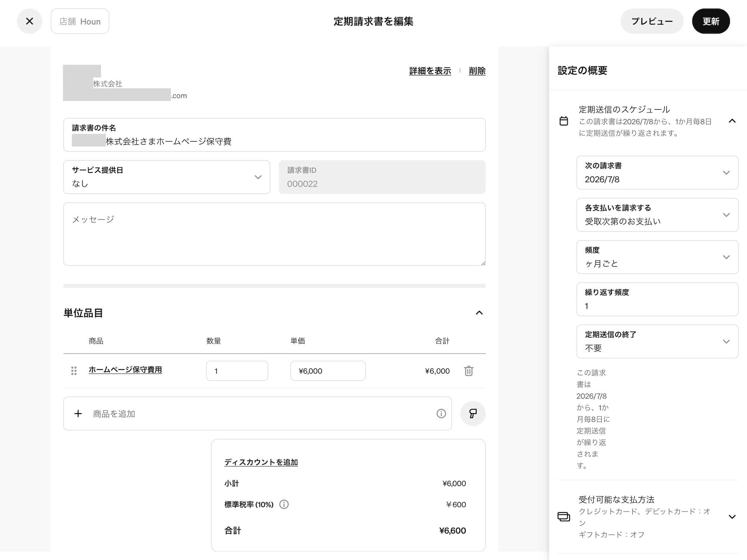Delete ホームページ保守費用 row with trash icon
The height and width of the screenshot is (560, 747).
[x=469, y=371]
